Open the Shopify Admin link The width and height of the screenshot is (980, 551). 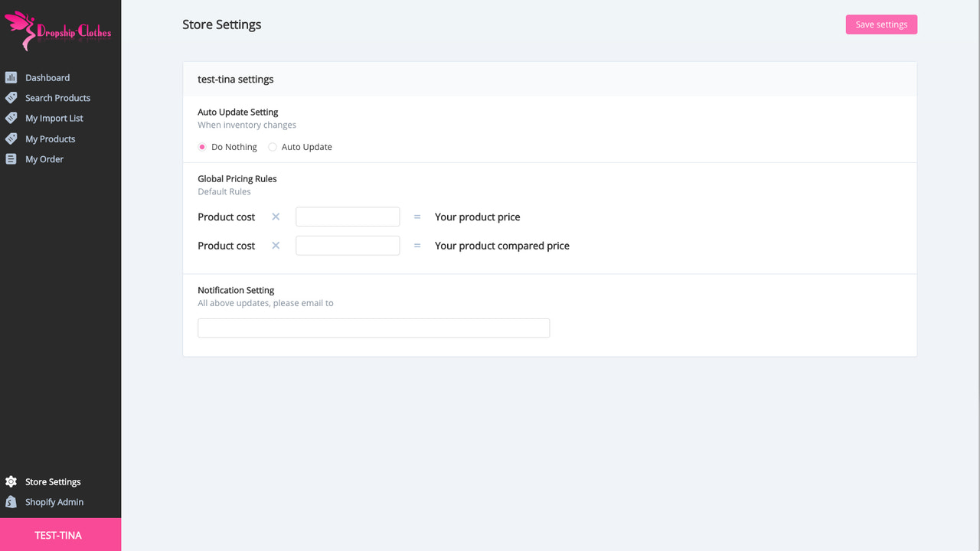[54, 501]
